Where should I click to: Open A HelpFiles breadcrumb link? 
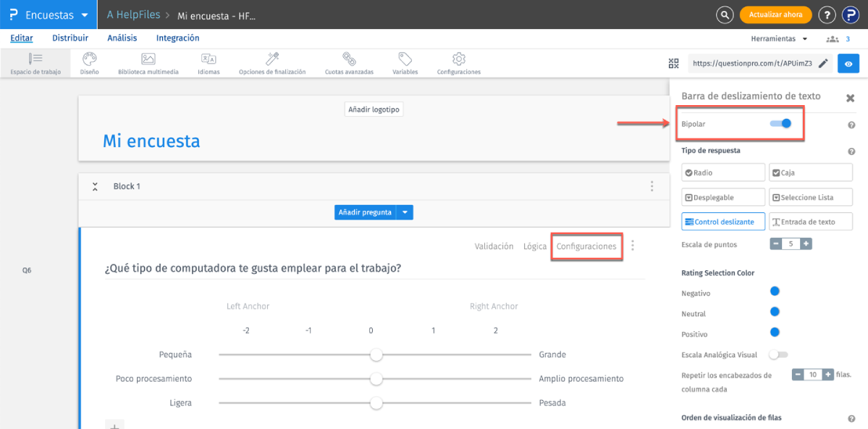(x=133, y=15)
